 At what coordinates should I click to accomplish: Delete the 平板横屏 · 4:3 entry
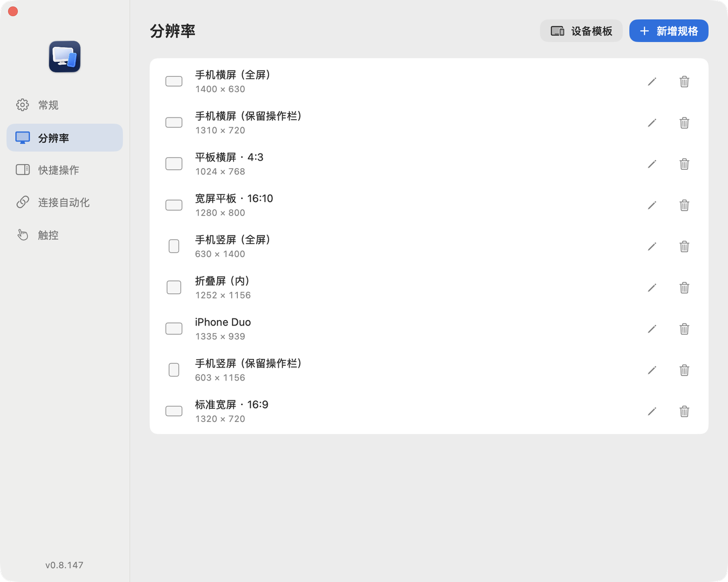684,164
